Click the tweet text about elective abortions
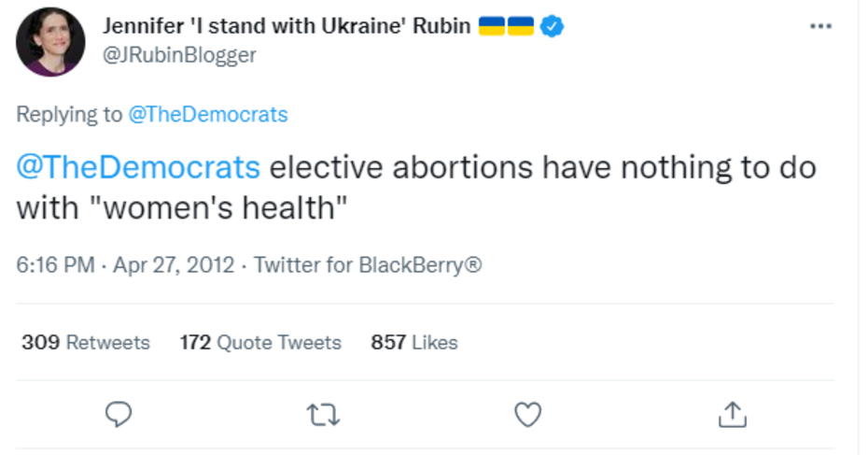 coord(541,168)
